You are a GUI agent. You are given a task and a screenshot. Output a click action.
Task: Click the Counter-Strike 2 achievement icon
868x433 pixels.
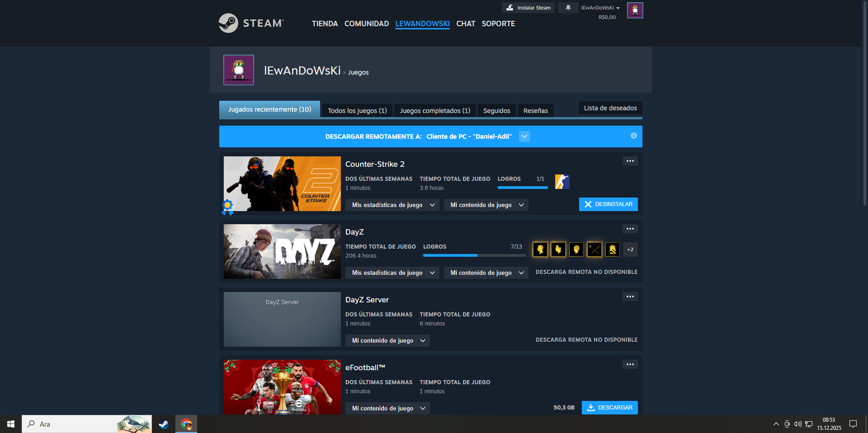point(562,182)
